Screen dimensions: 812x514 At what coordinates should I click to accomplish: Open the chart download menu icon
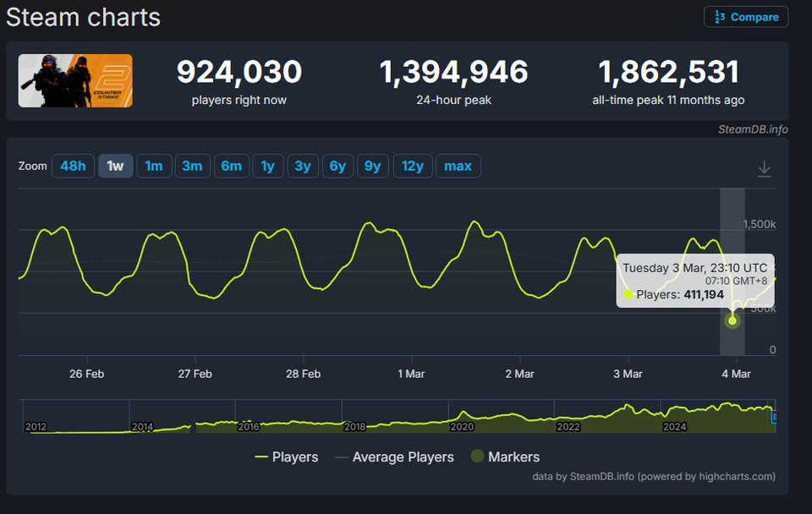[764, 169]
